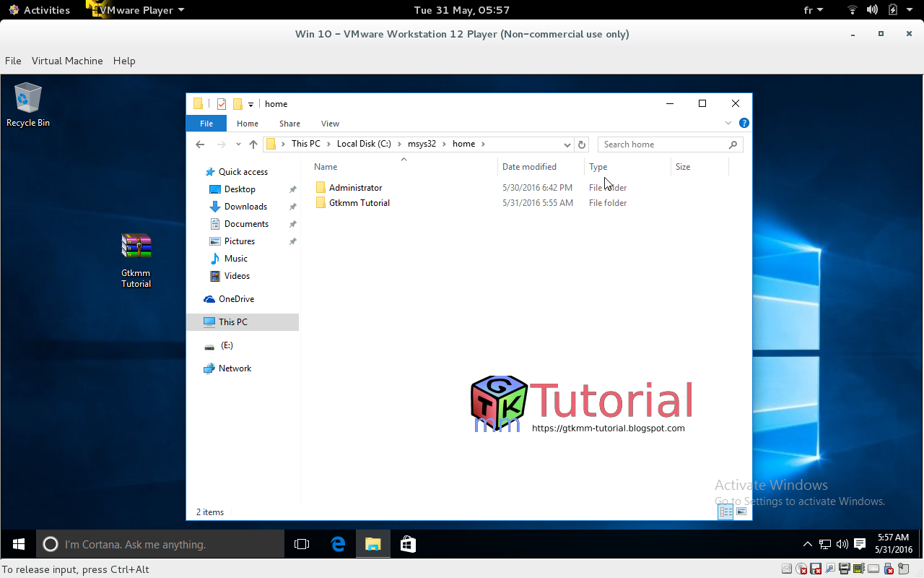Click msys32 in the address breadcrumb
The image size is (924, 578).
point(422,144)
